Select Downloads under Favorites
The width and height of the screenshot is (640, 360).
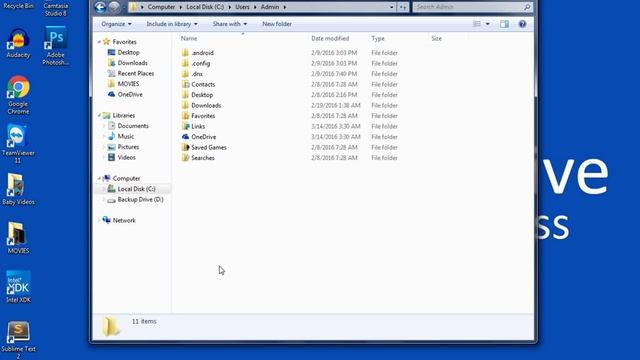[132, 63]
